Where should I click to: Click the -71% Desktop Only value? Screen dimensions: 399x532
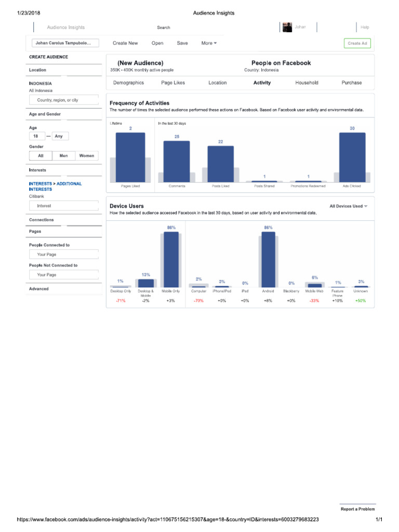click(x=121, y=301)
